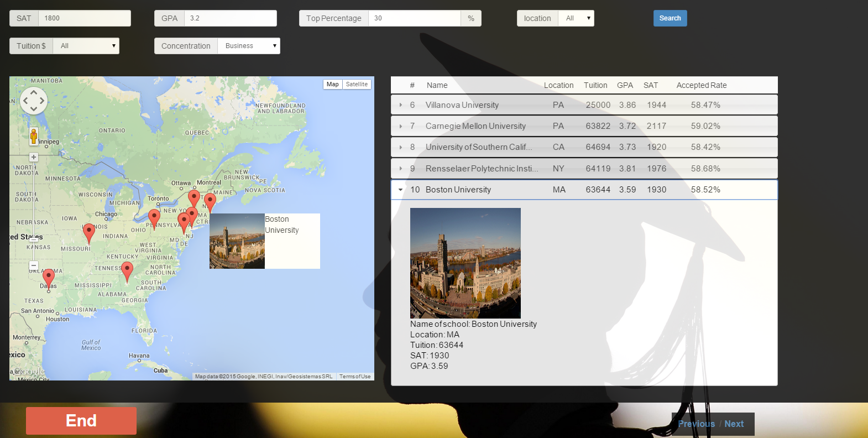The image size is (868, 438).
Task: Click the percent sign addon
Action: pyautogui.click(x=471, y=18)
